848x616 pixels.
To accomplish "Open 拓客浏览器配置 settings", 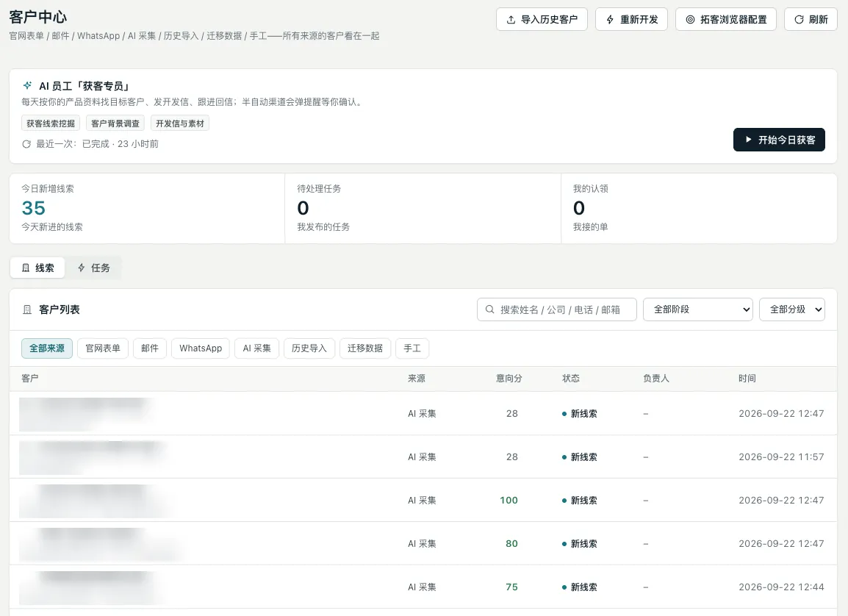I will tap(726, 19).
